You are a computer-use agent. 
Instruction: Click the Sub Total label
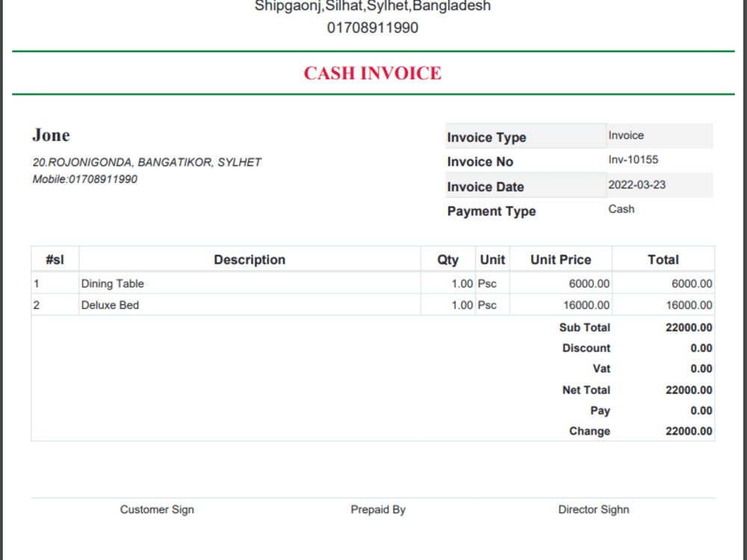pos(585,328)
